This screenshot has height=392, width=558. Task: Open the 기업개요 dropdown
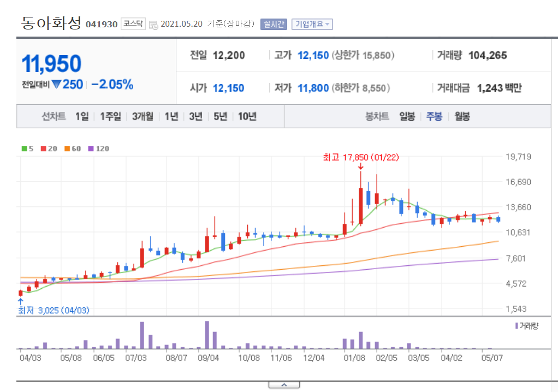coord(312,24)
